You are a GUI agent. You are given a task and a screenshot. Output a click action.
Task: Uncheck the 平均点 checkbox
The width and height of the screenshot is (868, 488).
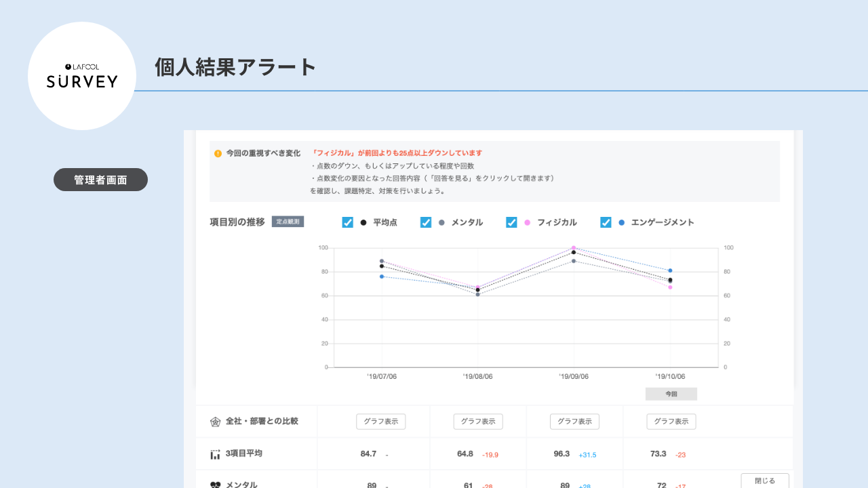[347, 222]
